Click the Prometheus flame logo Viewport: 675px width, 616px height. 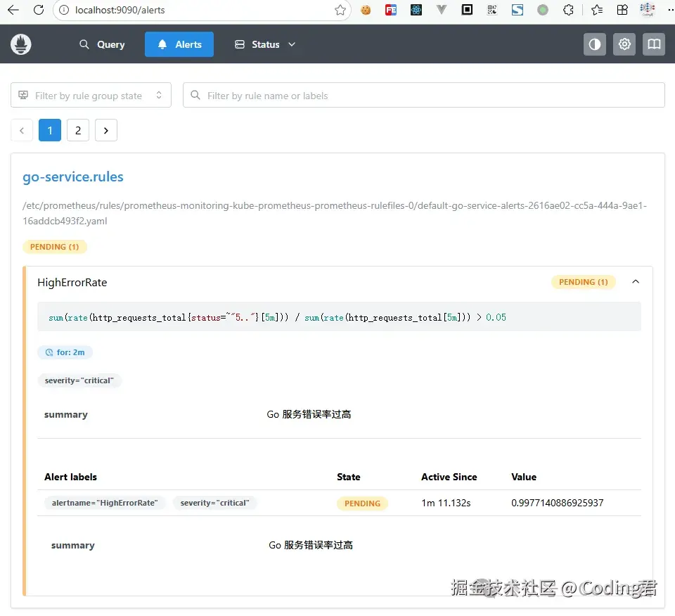(20, 44)
